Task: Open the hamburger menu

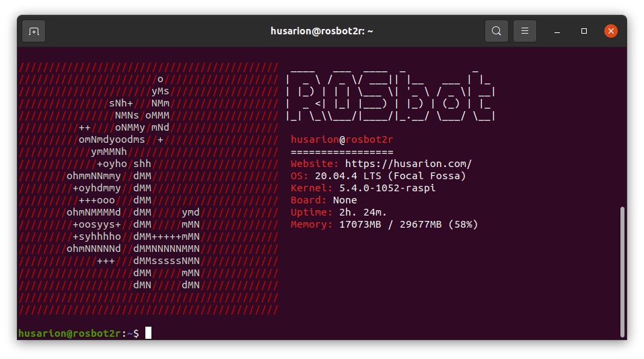Action: click(x=524, y=31)
